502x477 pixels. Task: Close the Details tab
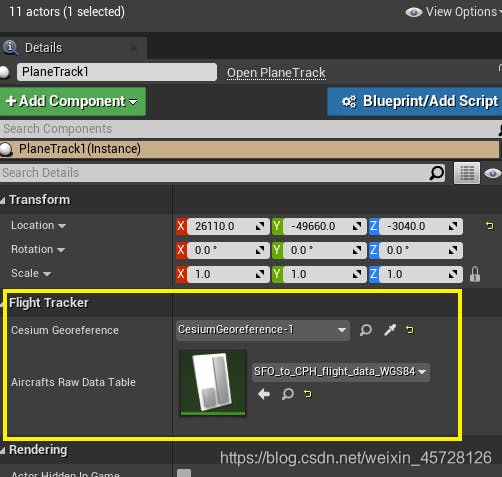pos(134,48)
